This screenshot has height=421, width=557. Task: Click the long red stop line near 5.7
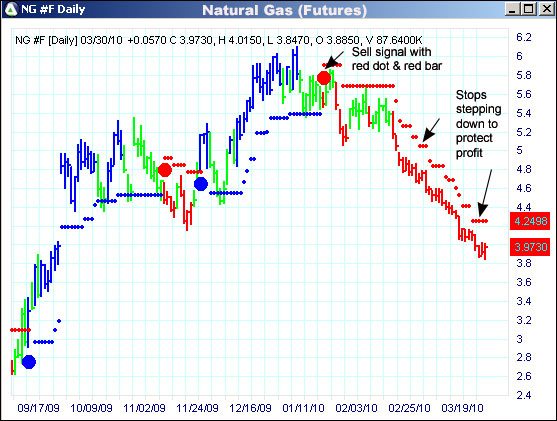368,86
